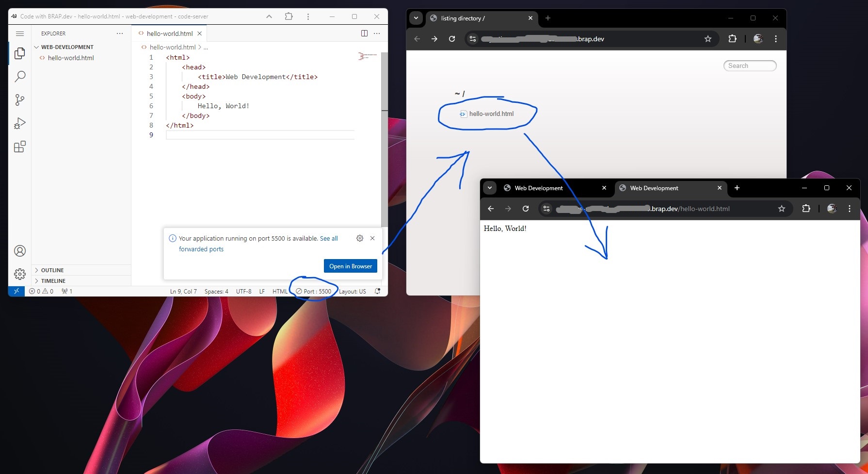Click the notifications bell in the status bar
Screen dimensions: 868x474
click(x=377, y=291)
